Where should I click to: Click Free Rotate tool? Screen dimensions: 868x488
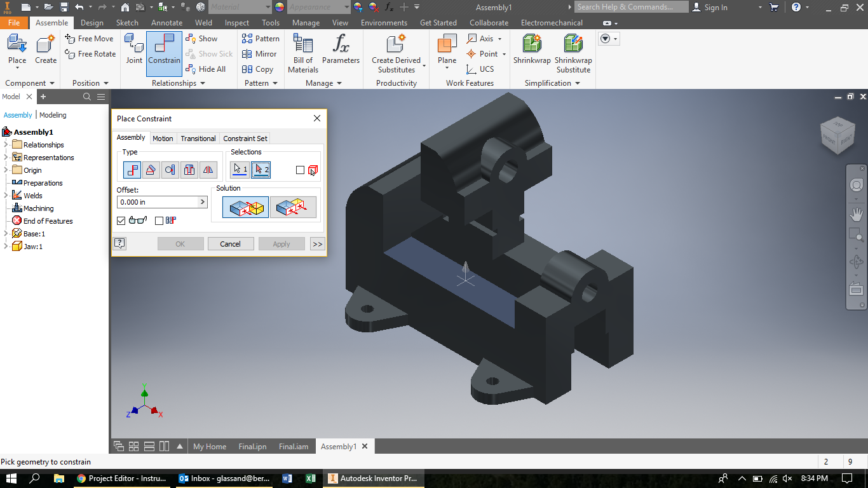[90, 54]
